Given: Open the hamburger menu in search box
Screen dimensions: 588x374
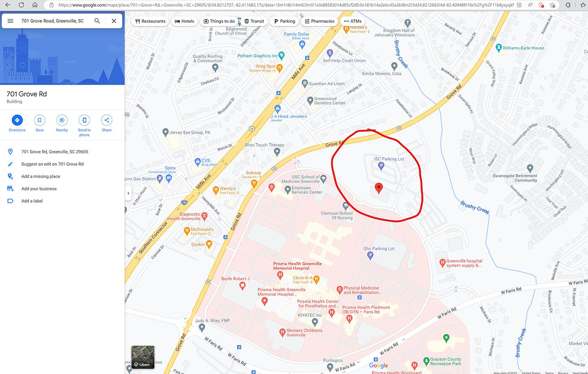Looking at the screenshot, I should click(x=10, y=21).
